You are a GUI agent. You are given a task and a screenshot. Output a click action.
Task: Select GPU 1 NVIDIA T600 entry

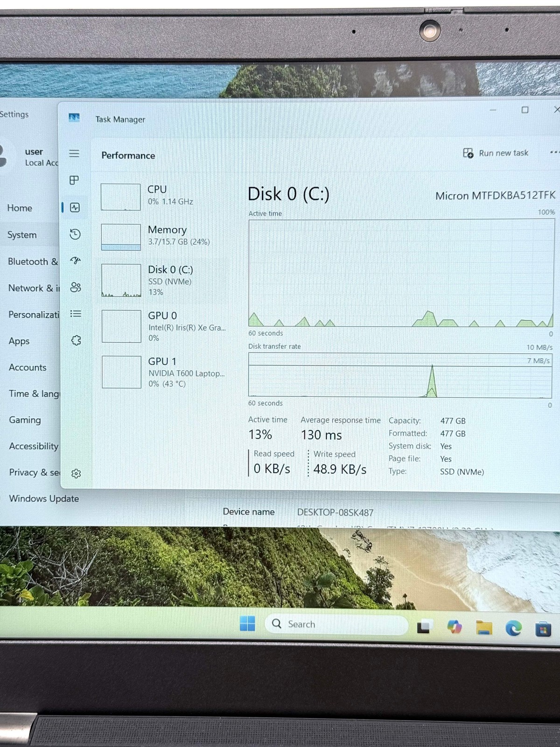click(x=164, y=372)
